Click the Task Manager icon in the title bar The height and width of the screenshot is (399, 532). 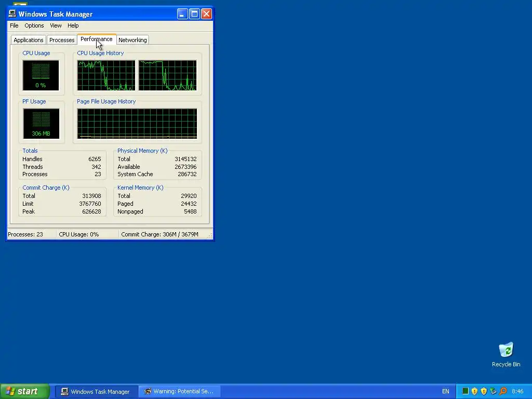pos(12,14)
